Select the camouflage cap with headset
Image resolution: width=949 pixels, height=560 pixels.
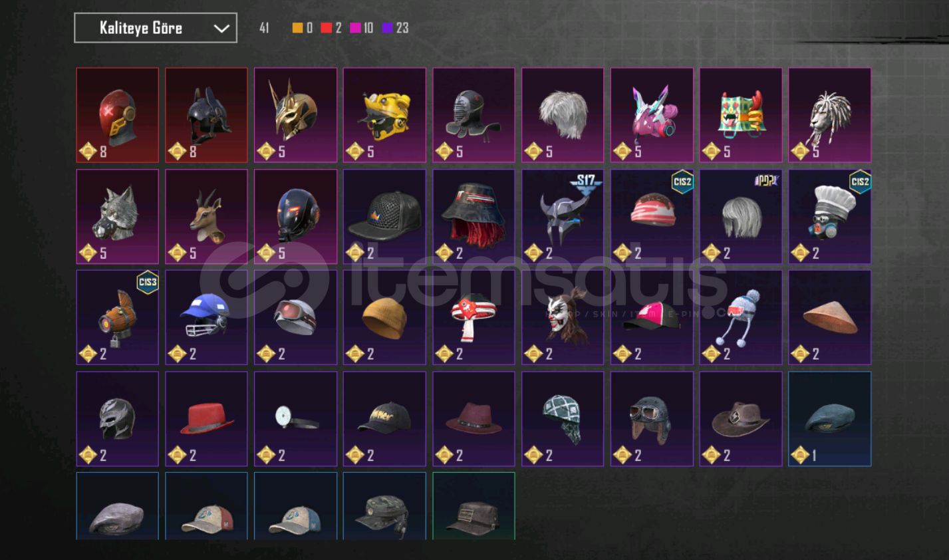(384, 506)
